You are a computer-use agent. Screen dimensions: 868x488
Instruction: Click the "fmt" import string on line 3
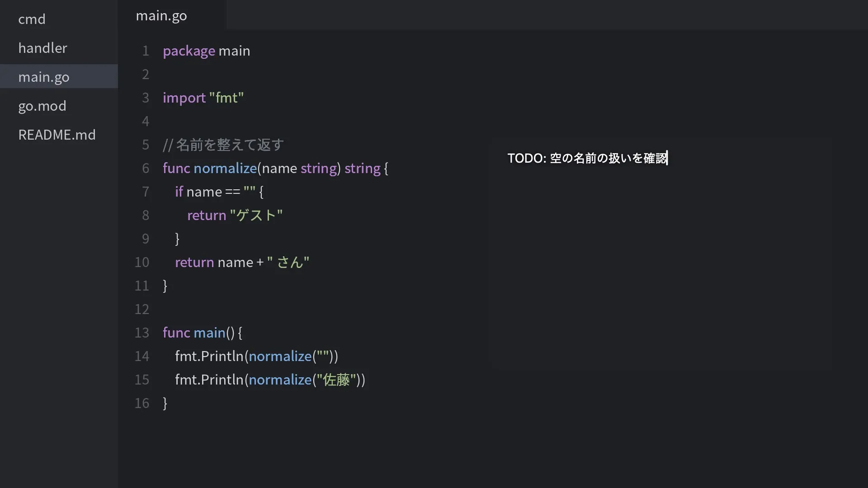tap(226, 98)
